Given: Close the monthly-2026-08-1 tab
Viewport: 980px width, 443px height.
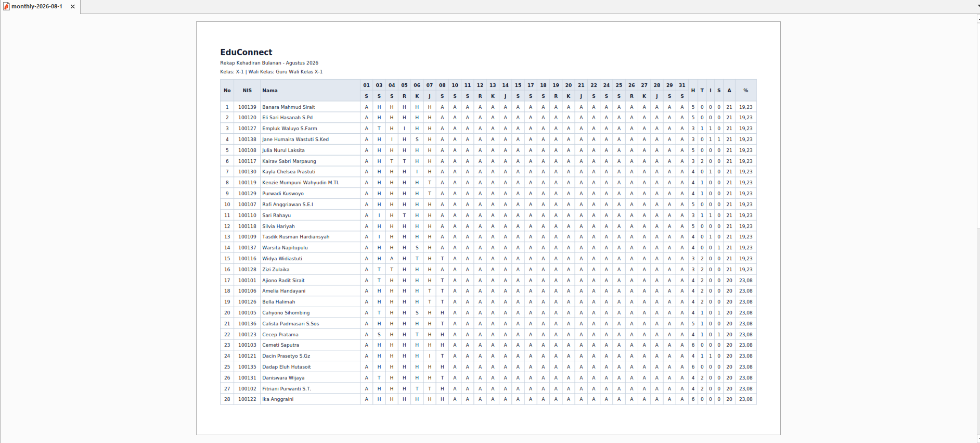Looking at the screenshot, I should (73, 7).
